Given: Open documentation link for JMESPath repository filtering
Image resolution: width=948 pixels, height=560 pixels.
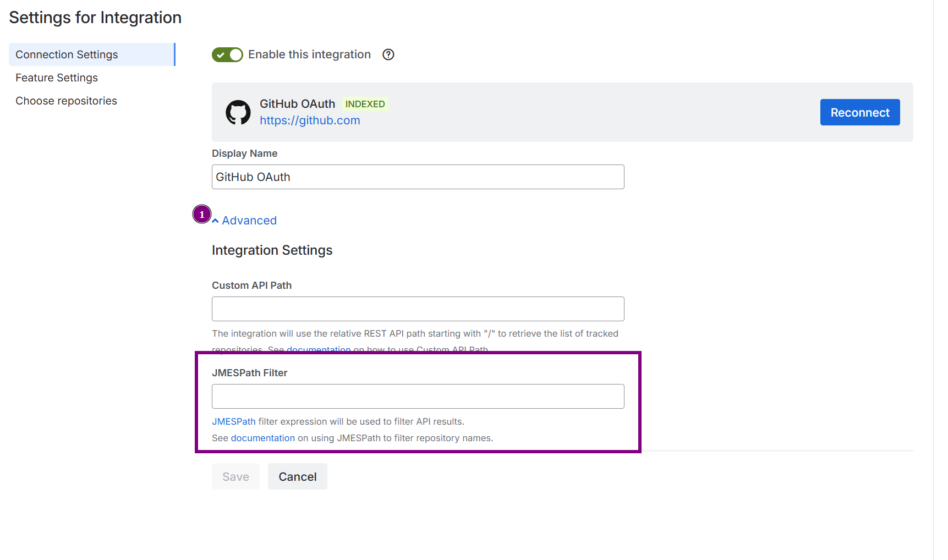Looking at the screenshot, I should click(x=263, y=438).
